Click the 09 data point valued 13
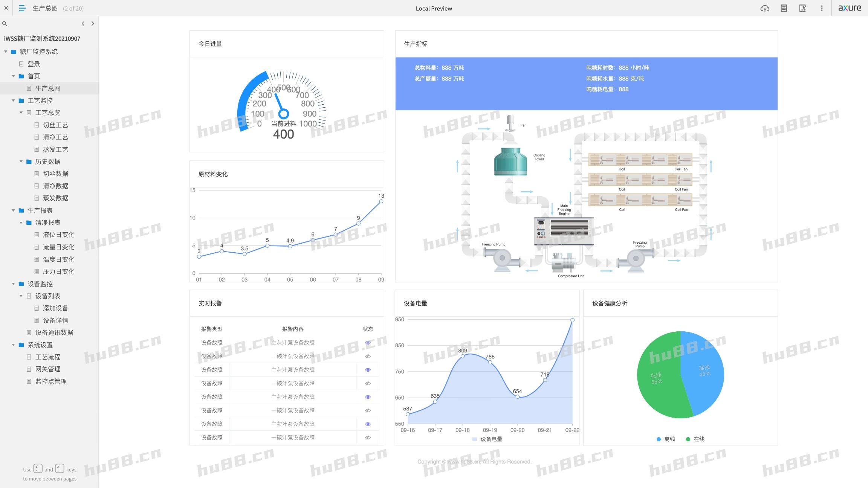The image size is (868, 488). [381, 201]
